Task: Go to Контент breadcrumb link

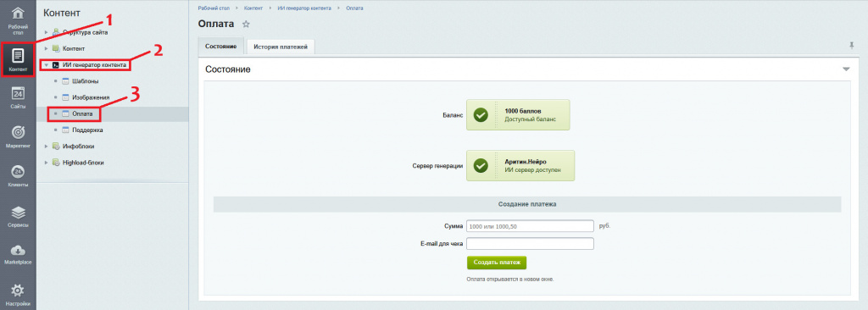Action: pyautogui.click(x=253, y=8)
